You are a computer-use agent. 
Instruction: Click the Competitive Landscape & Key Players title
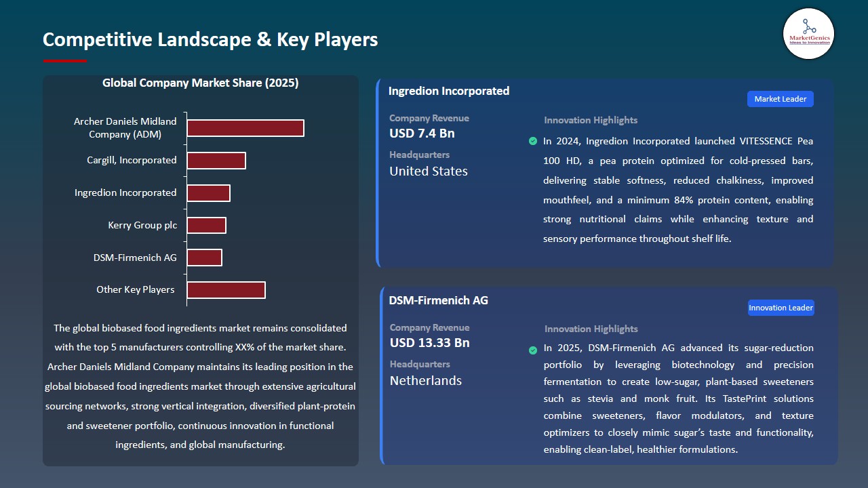tap(210, 39)
